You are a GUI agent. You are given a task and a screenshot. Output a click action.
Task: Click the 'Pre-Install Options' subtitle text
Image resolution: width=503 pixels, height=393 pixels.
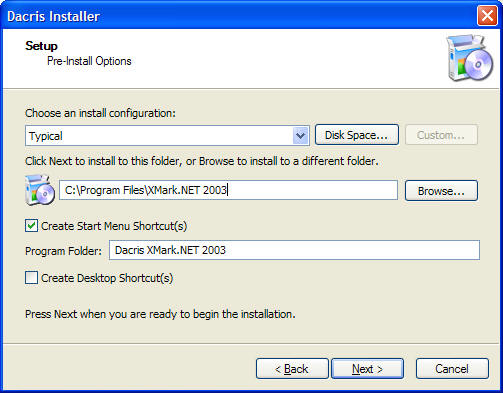click(89, 61)
